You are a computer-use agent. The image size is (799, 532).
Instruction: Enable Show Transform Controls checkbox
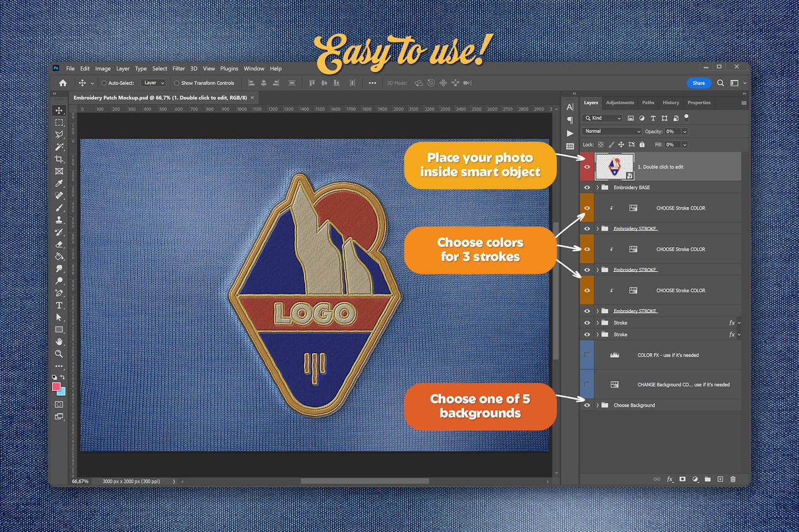177,83
